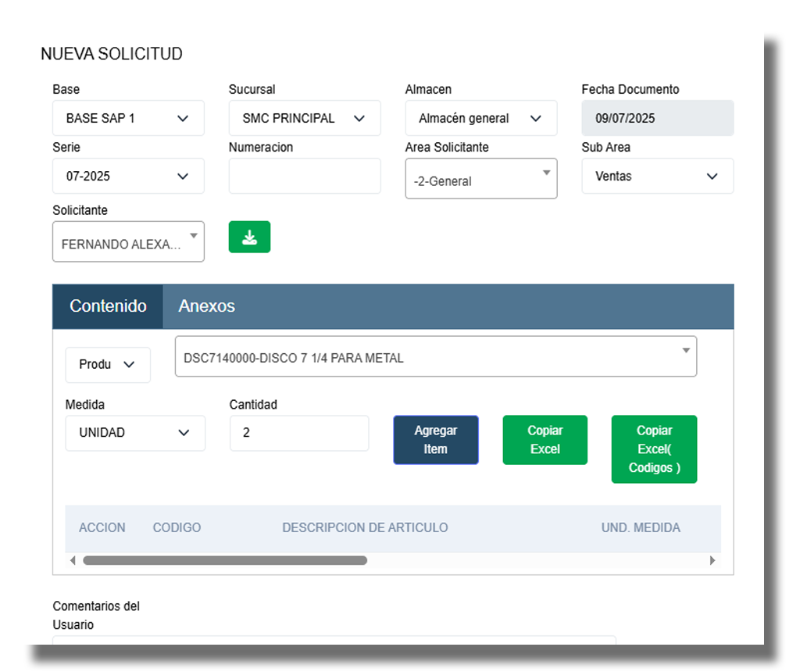Viewport: 800px width, 672px height.
Task: Open the product search DSC7140000 combo box
Action: click(x=435, y=357)
